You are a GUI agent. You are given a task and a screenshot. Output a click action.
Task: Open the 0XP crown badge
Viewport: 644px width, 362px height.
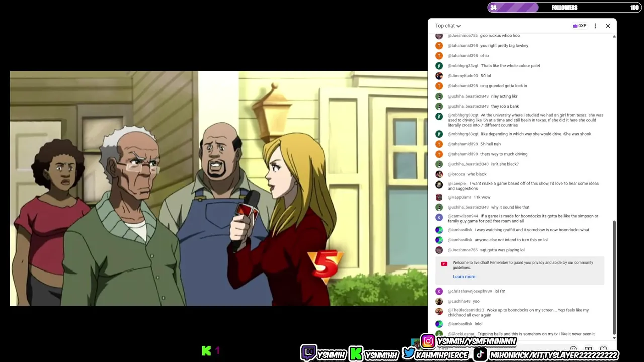[579, 26]
